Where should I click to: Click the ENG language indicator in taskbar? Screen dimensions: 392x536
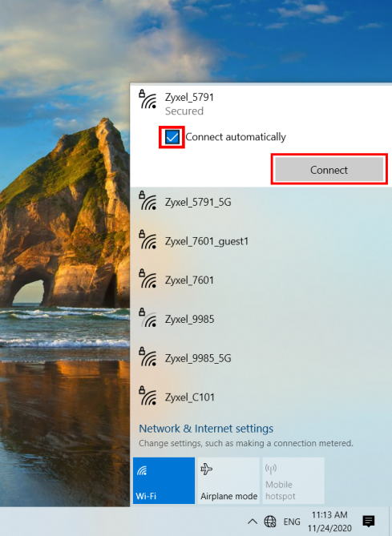tap(292, 522)
